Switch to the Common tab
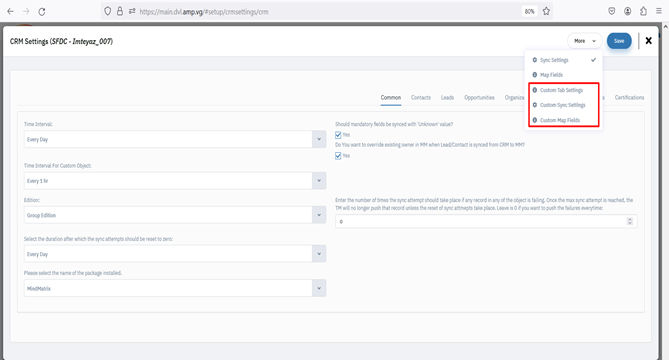Screen dimensions: 669x360 [x=391, y=98]
